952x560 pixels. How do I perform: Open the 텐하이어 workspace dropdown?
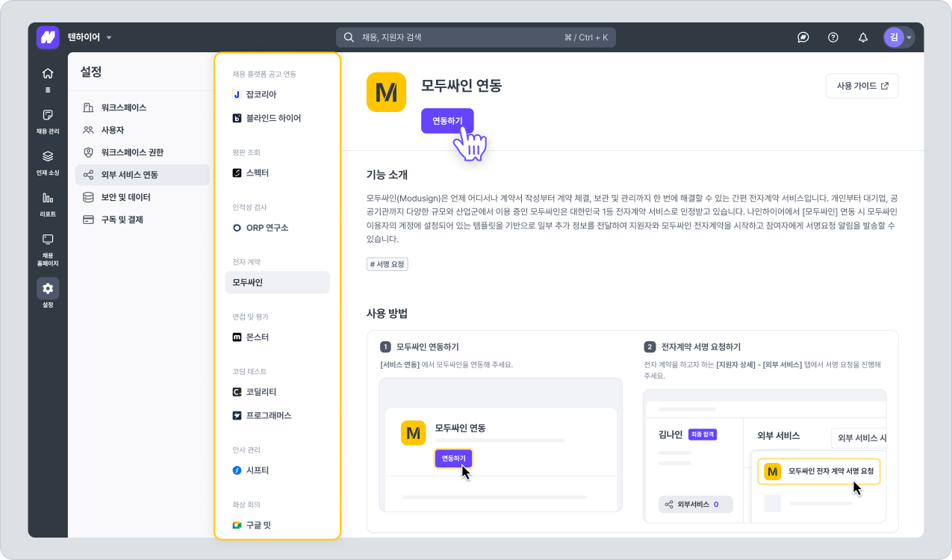90,37
